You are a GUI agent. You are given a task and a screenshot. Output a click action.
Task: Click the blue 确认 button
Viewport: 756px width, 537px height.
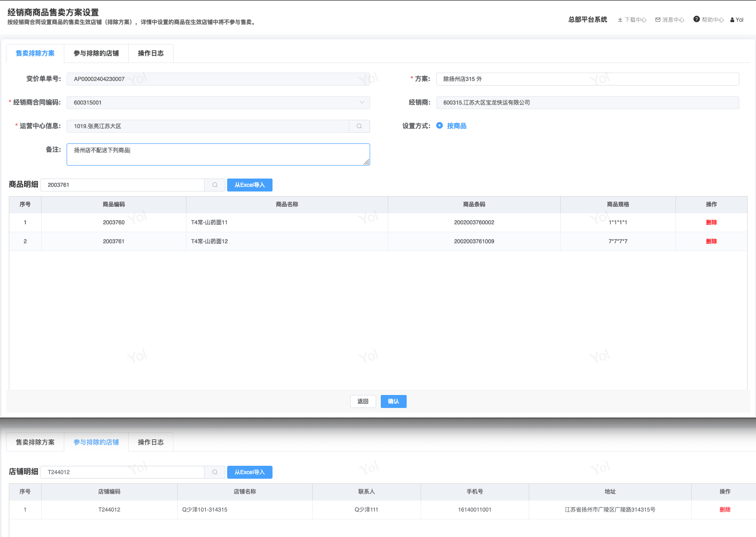point(393,401)
